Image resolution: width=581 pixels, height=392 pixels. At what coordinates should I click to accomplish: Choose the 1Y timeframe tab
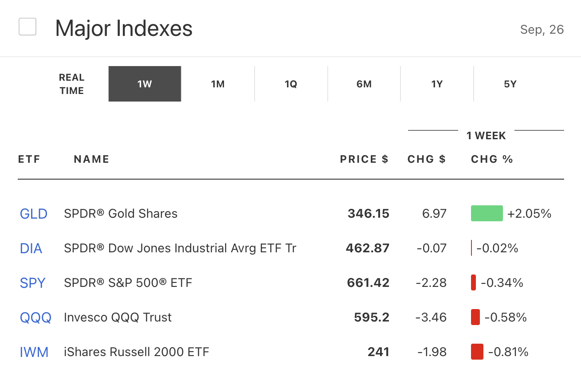[x=437, y=84]
